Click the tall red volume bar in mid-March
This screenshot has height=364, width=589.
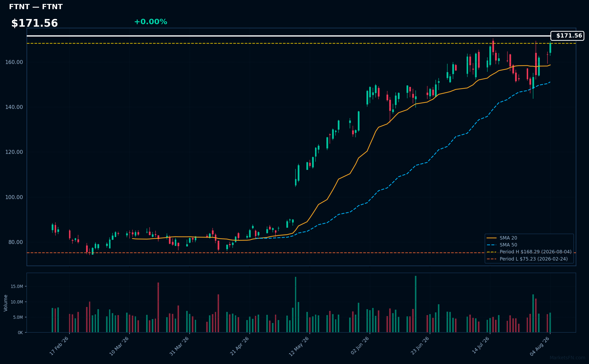[158, 307]
